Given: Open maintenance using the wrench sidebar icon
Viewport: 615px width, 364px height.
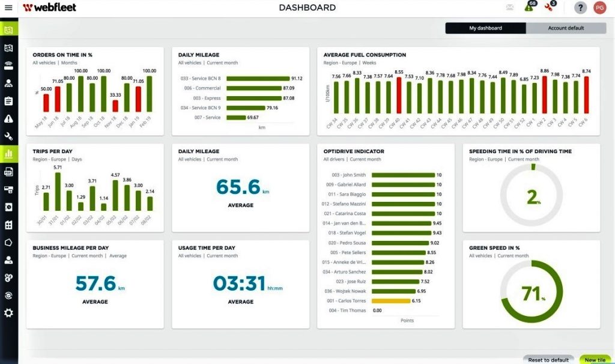Looking at the screenshot, I should [8, 137].
